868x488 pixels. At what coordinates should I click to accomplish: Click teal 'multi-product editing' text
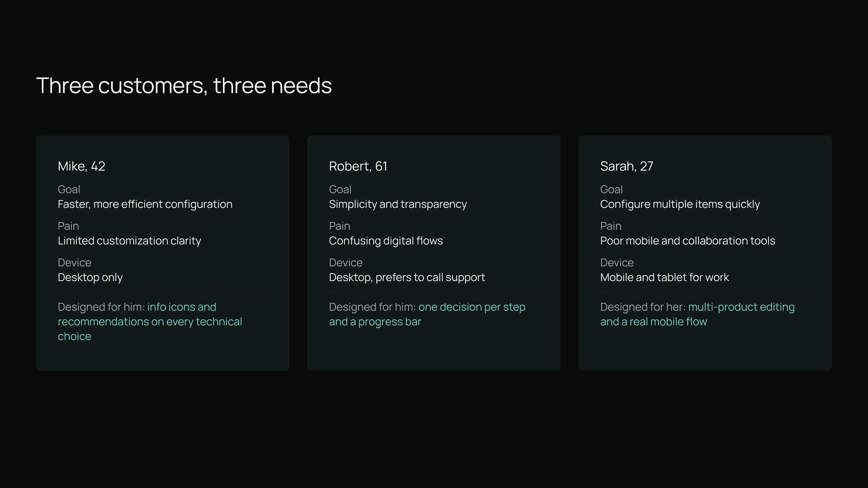coord(741,307)
